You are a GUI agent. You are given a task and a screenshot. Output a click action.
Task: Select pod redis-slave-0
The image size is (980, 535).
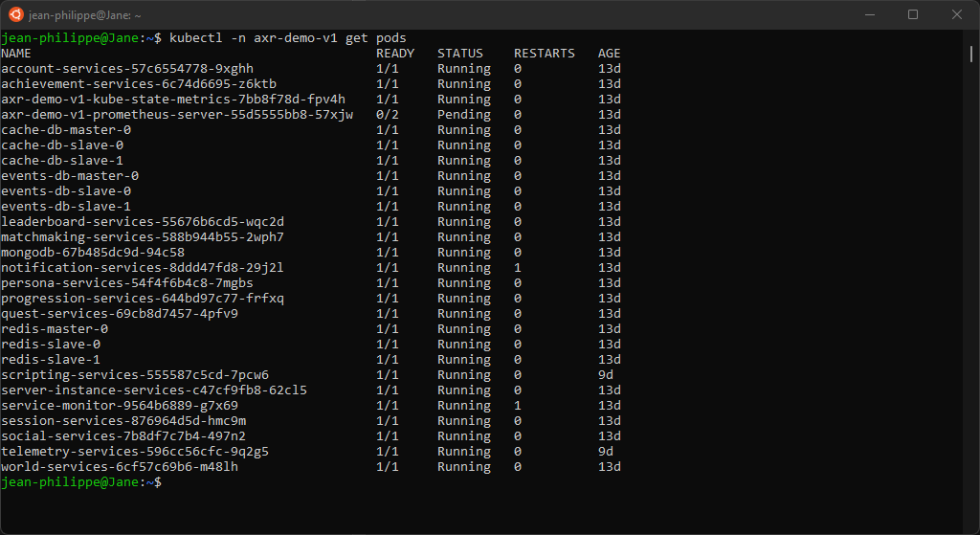point(52,345)
